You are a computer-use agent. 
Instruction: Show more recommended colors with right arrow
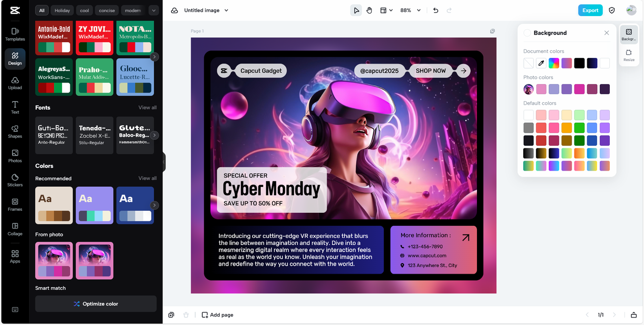point(154,205)
